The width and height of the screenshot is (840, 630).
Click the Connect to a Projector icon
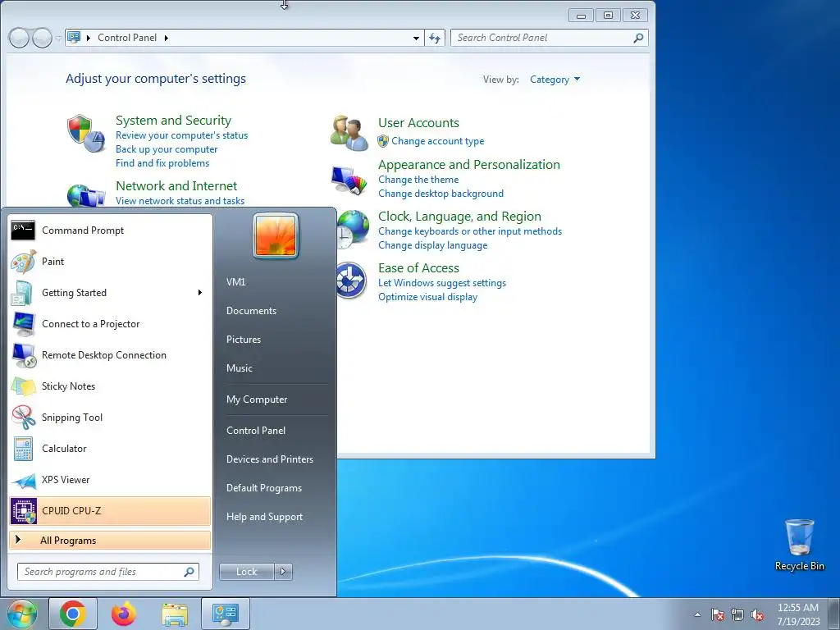(24, 324)
